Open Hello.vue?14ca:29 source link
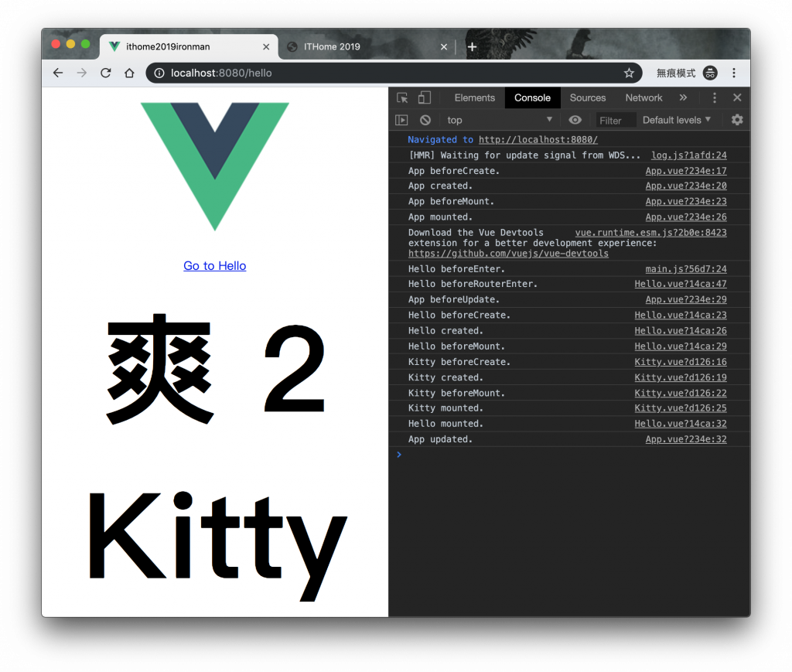792x672 pixels. [681, 346]
